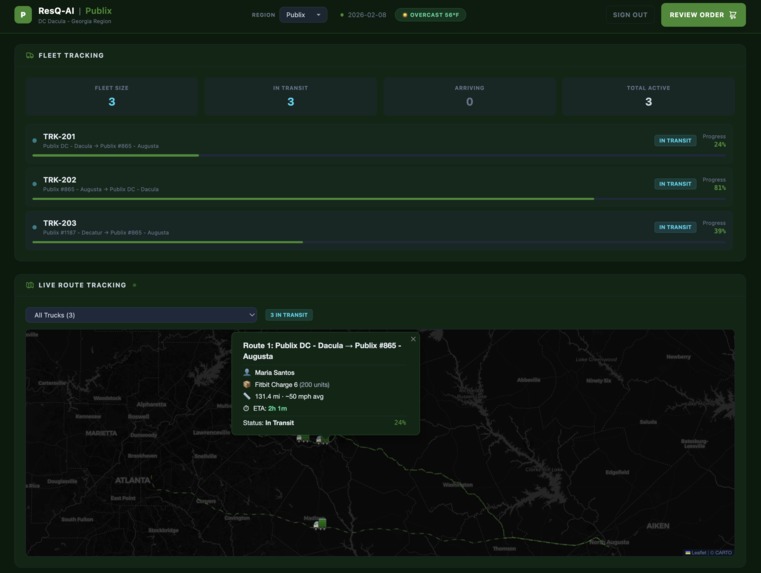Select the Arriving stat card

tap(469, 96)
